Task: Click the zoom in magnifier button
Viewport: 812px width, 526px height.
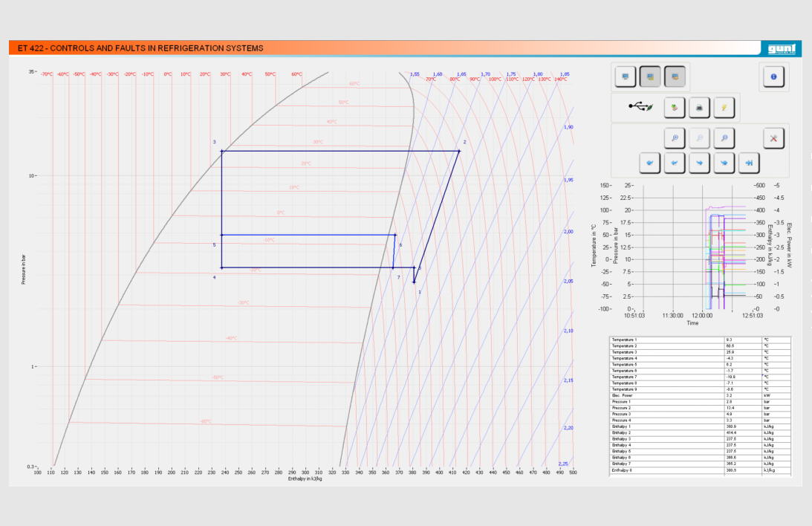Action: click(x=675, y=138)
